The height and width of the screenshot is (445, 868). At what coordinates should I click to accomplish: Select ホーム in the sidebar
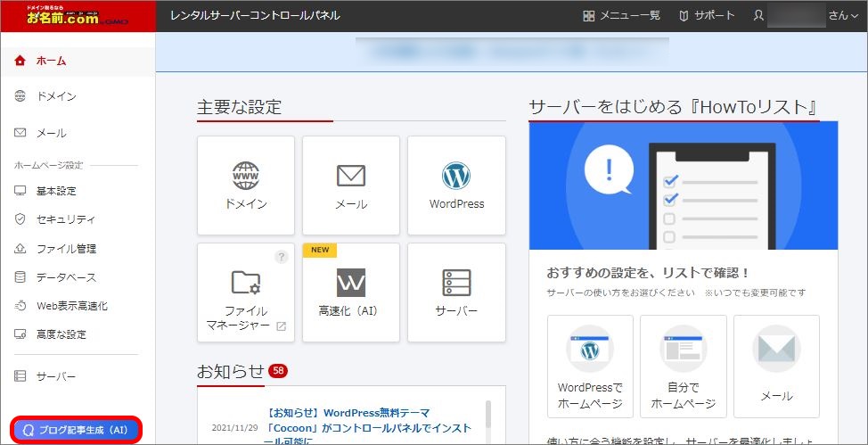tap(78, 61)
